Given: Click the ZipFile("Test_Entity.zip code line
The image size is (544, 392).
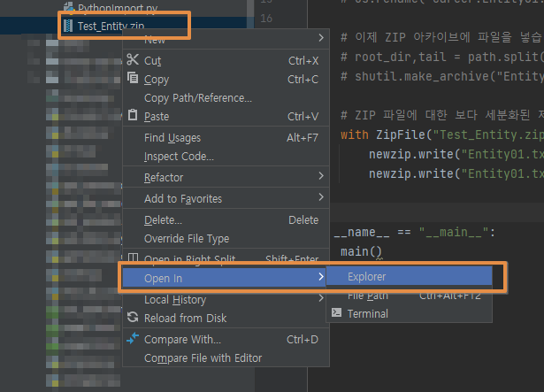Looking at the screenshot, I should 442,135.
